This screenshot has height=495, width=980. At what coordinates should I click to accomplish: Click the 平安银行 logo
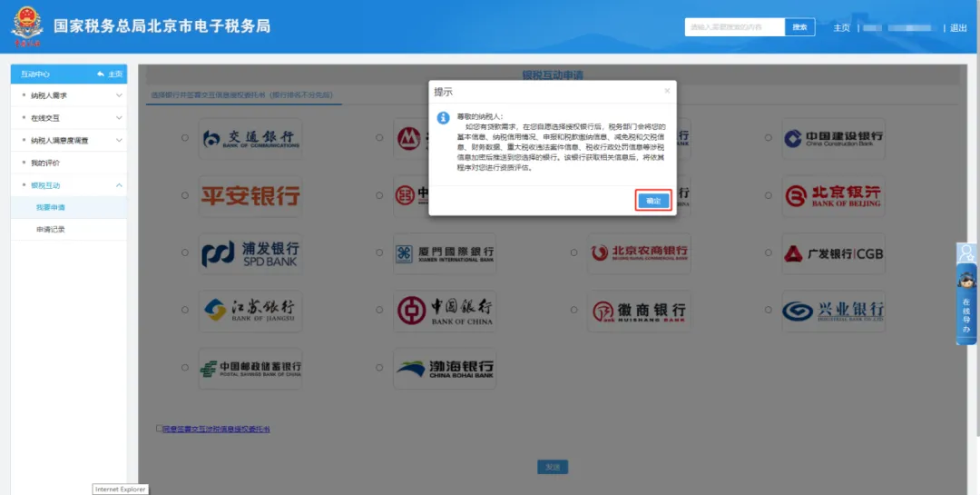coord(250,196)
